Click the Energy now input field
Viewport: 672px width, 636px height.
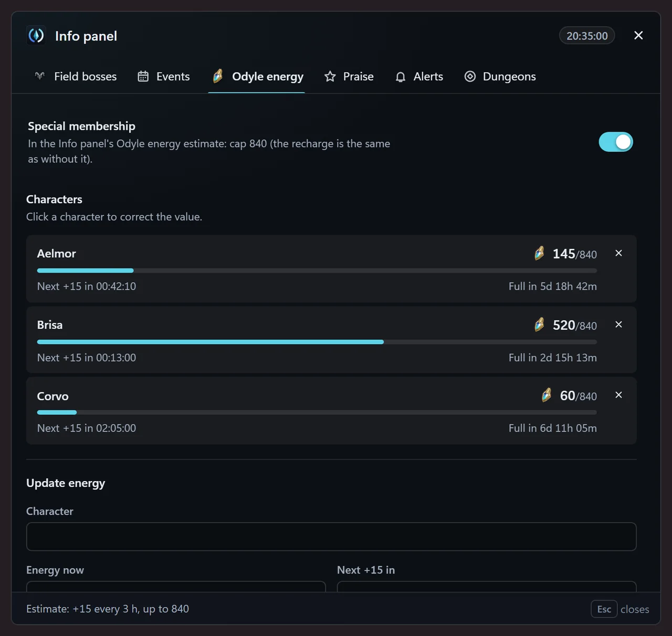[x=176, y=587]
